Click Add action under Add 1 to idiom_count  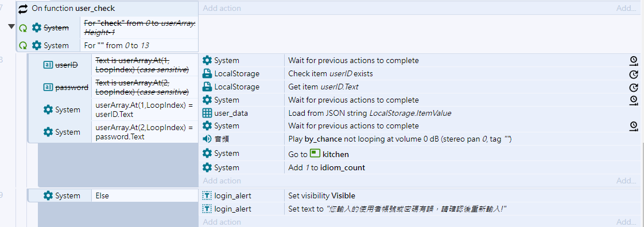[x=222, y=181]
